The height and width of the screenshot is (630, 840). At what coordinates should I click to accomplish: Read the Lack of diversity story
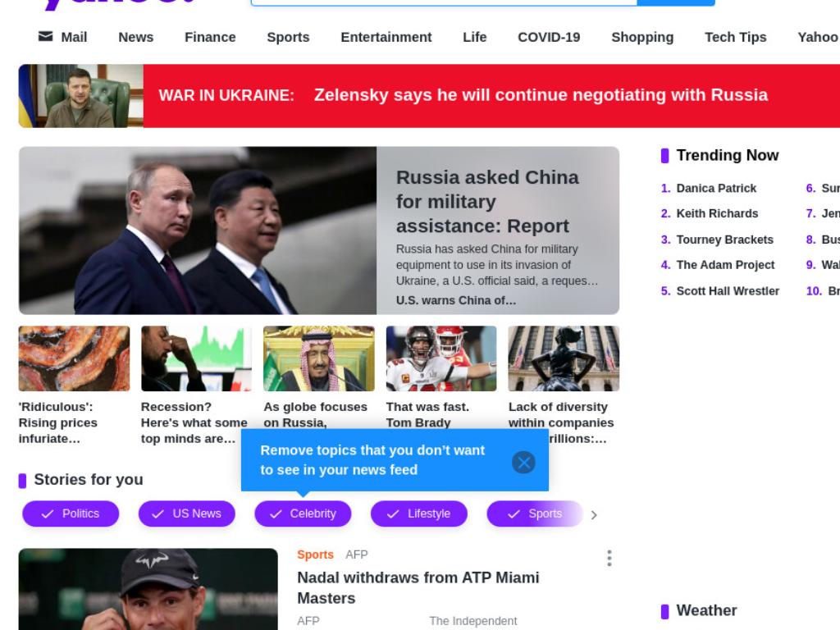pos(561,414)
